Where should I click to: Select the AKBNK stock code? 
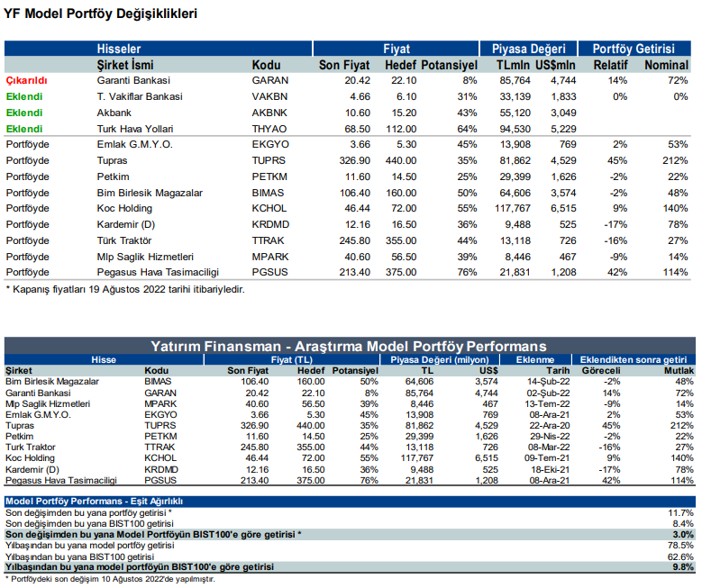(269, 113)
